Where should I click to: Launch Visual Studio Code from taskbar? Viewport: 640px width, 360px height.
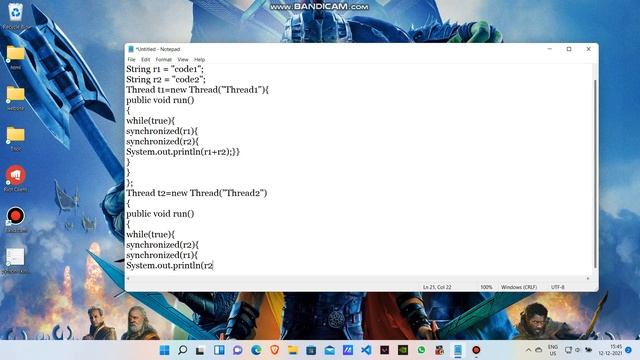366,350
